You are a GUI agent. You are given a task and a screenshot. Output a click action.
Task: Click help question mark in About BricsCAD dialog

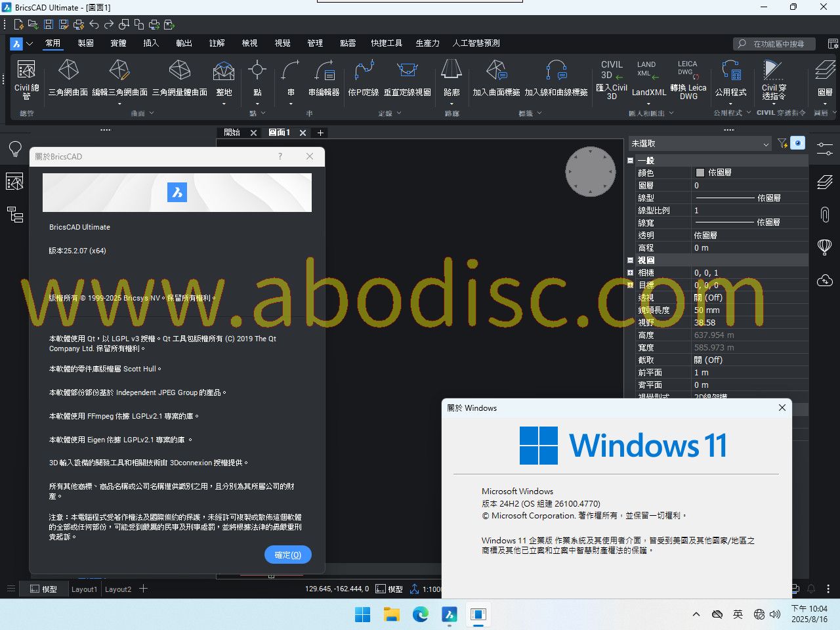pyautogui.click(x=280, y=156)
